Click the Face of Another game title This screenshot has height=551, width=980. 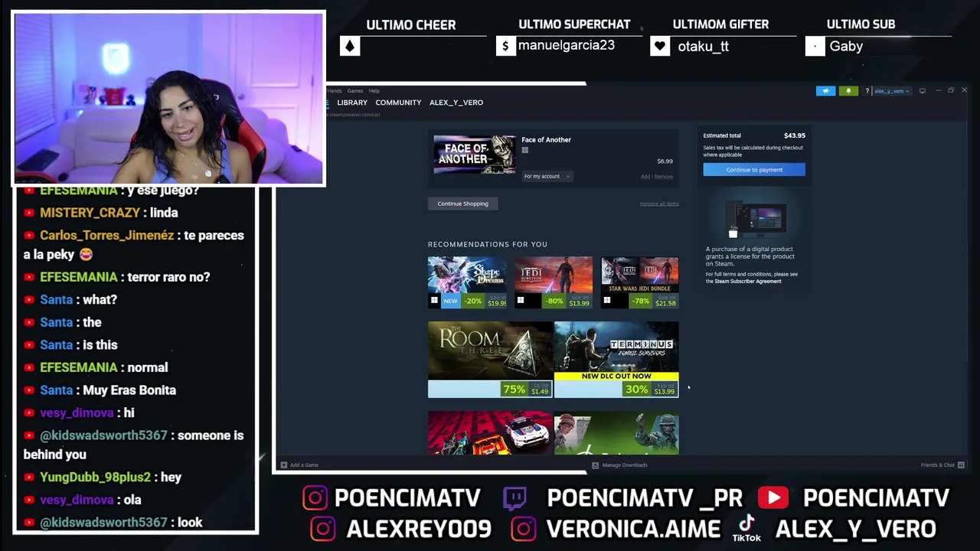(x=546, y=140)
